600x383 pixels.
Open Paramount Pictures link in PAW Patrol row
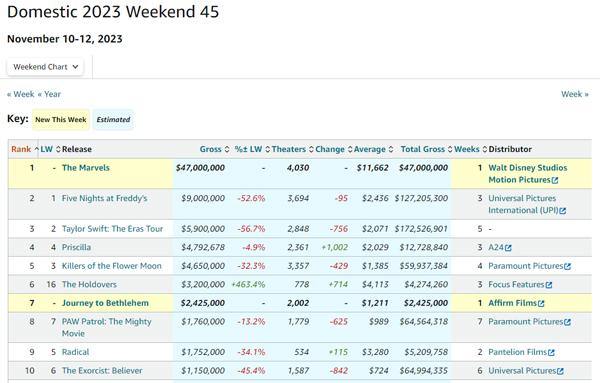click(x=526, y=322)
